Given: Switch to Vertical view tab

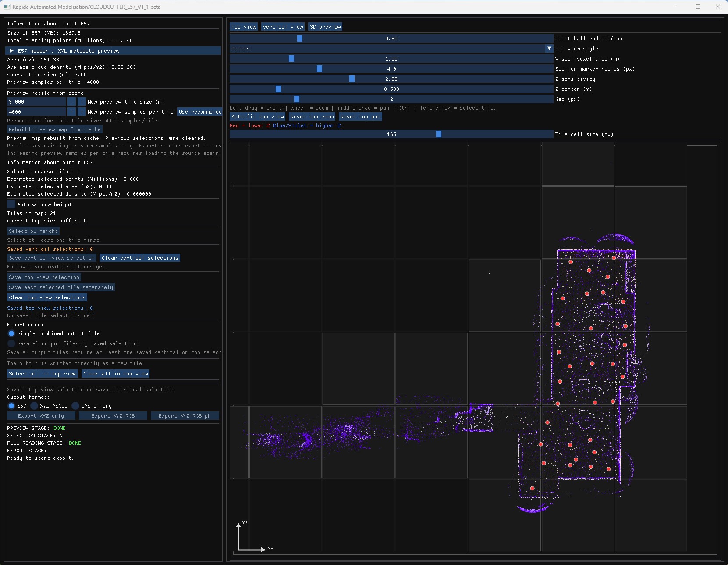Looking at the screenshot, I should [283, 27].
